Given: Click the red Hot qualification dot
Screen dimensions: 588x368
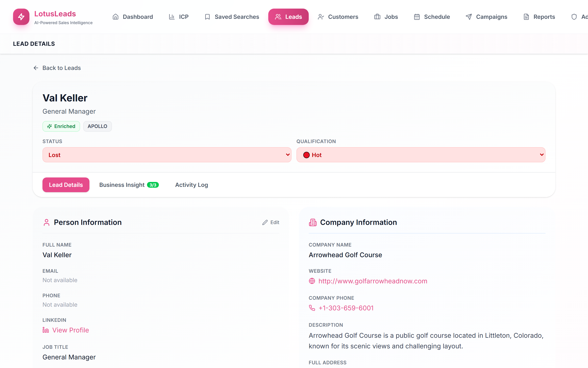Looking at the screenshot, I should pyautogui.click(x=306, y=155).
